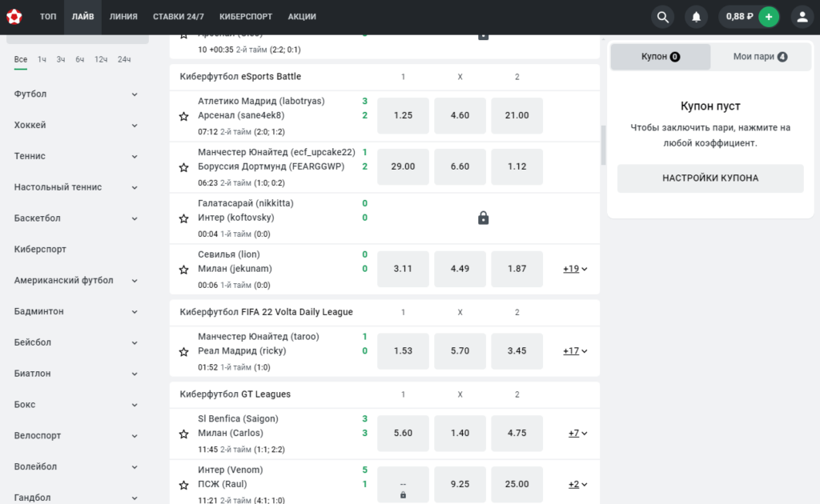
Task: Open balance display 0,88 ₽
Action: [739, 17]
